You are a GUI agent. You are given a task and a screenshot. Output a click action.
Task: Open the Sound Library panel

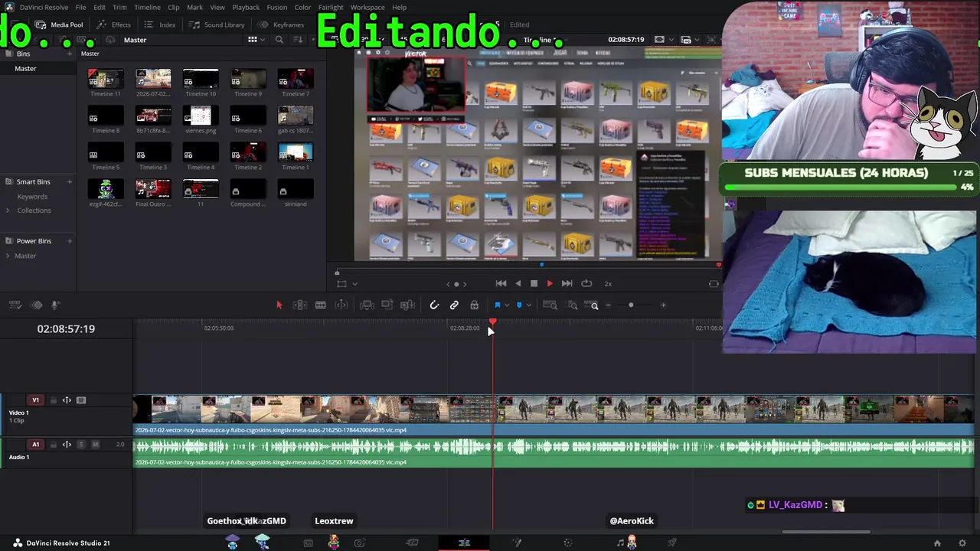point(217,24)
